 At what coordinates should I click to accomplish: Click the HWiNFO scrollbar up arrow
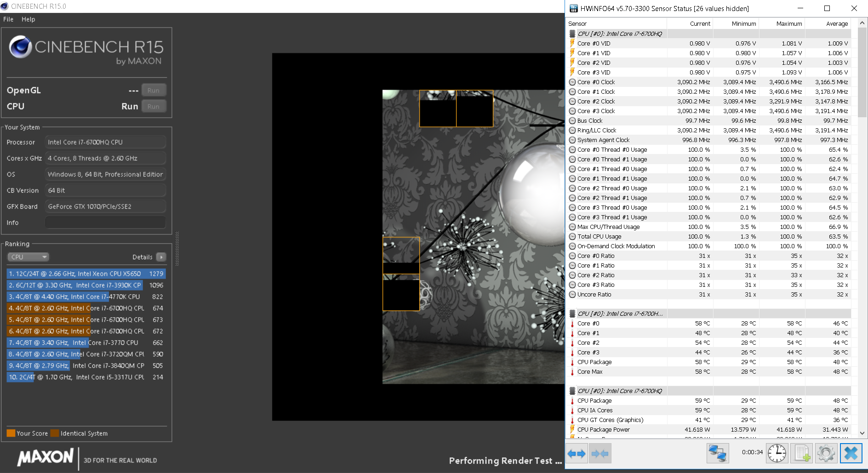(x=862, y=23)
